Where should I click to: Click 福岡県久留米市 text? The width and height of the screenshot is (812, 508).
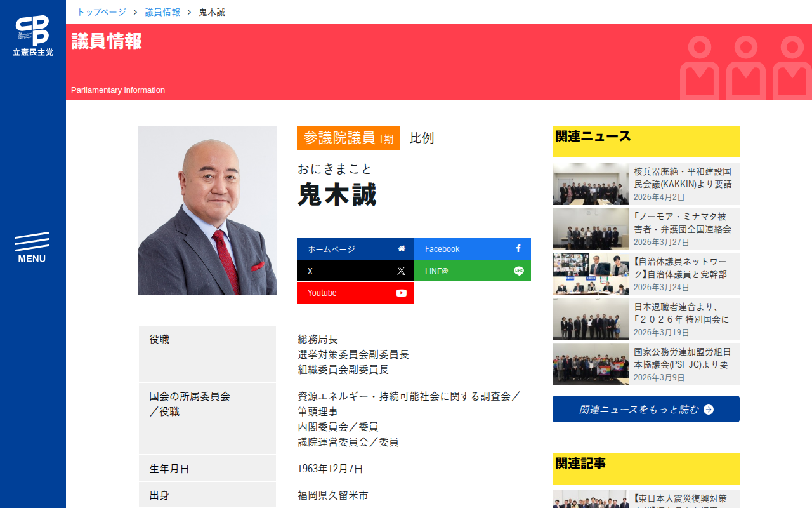click(x=333, y=495)
